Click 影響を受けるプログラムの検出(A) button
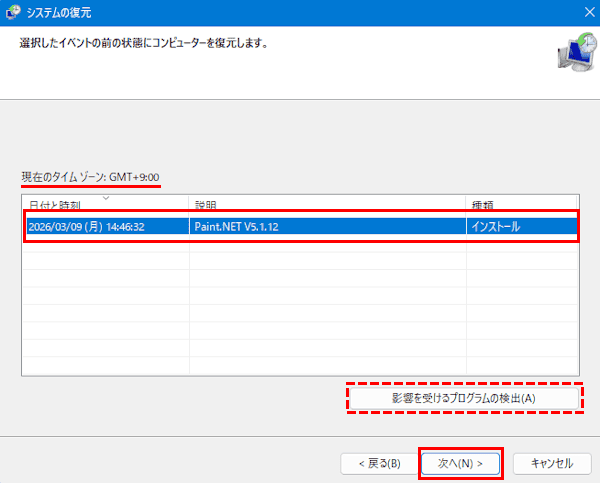 pyautogui.click(x=464, y=398)
